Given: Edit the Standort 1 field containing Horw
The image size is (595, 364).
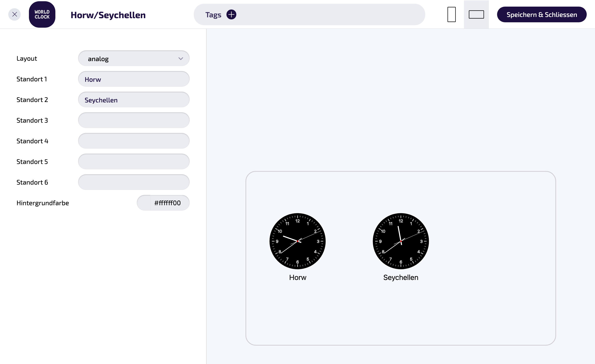Looking at the screenshot, I should [x=134, y=79].
